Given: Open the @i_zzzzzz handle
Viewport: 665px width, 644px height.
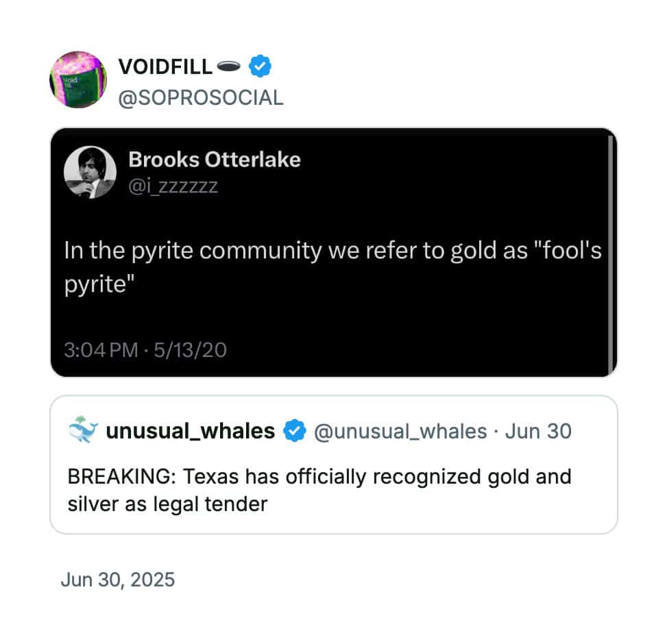Looking at the screenshot, I should pos(173,186).
